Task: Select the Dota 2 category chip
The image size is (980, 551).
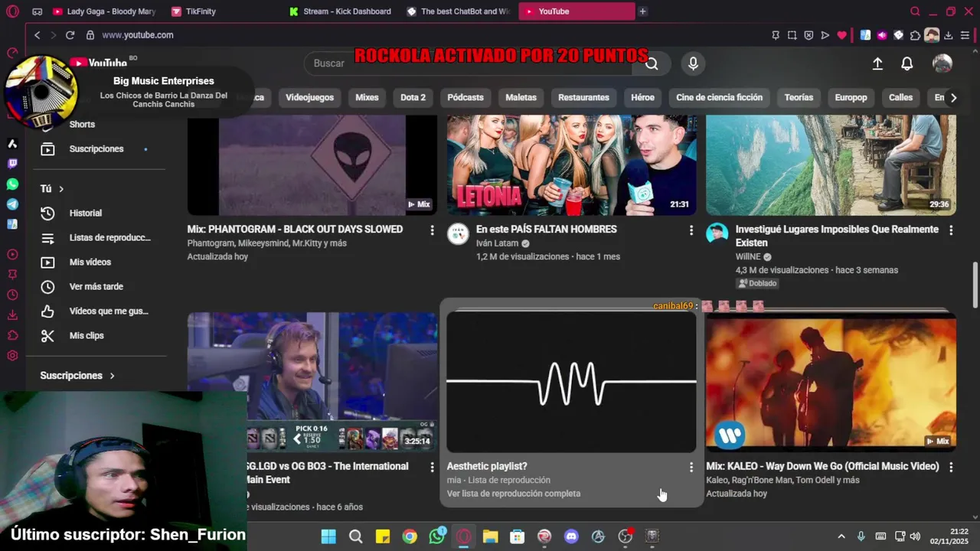Action: pos(413,98)
